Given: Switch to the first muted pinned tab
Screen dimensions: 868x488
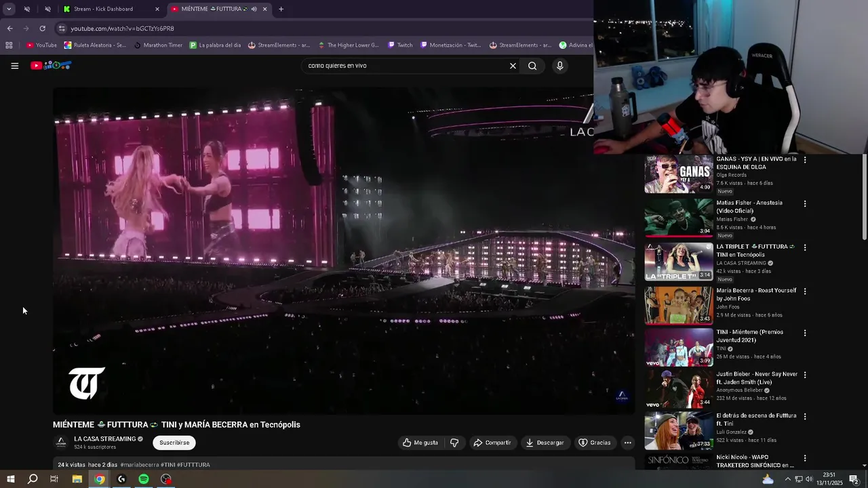Looking at the screenshot, I should [26, 9].
